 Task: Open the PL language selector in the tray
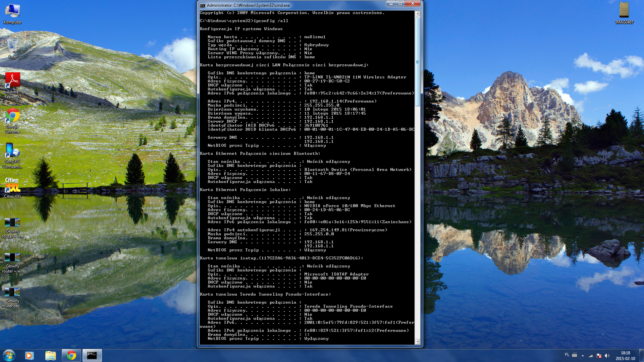[x=567, y=355]
